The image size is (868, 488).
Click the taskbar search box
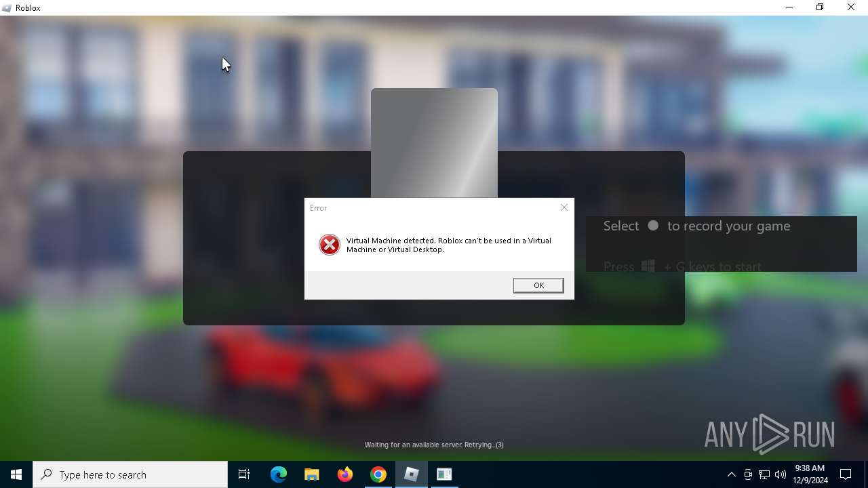coord(130,474)
